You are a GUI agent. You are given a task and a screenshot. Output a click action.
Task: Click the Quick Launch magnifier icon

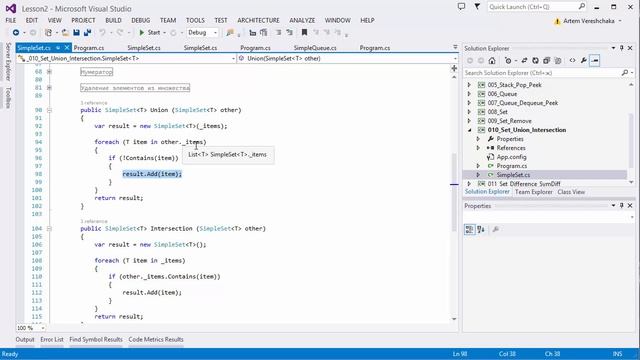(582, 7)
